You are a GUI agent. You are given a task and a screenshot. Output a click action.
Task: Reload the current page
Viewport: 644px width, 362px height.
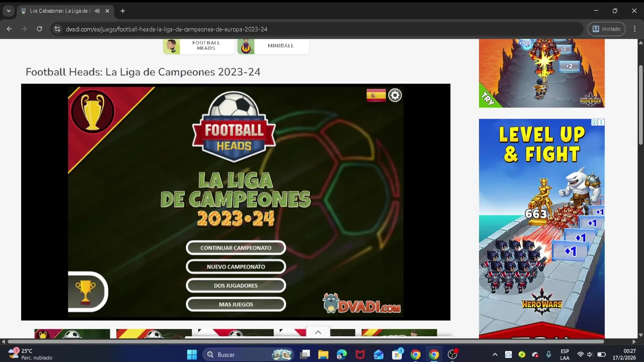(x=39, y=29)
